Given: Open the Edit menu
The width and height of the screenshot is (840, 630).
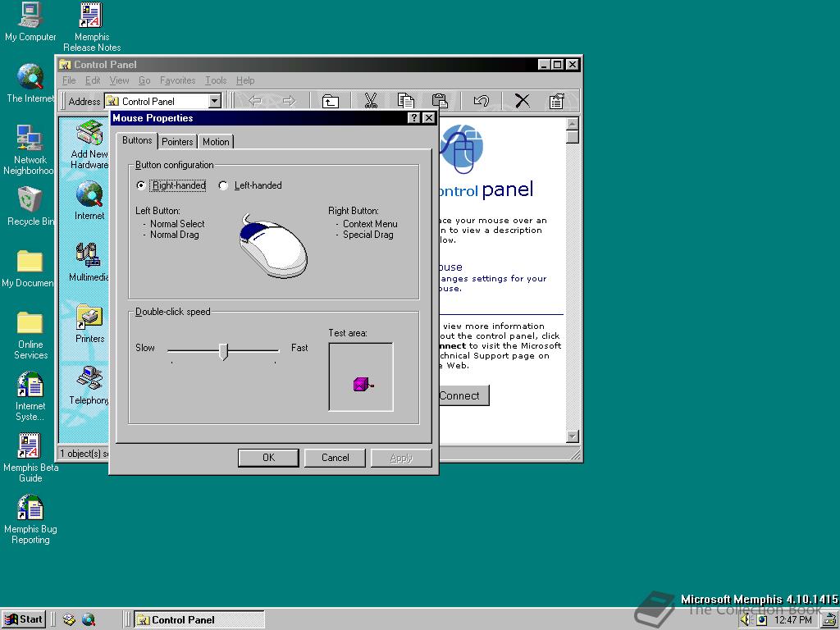Looking at the screenshot, I should tap(93, 80).
